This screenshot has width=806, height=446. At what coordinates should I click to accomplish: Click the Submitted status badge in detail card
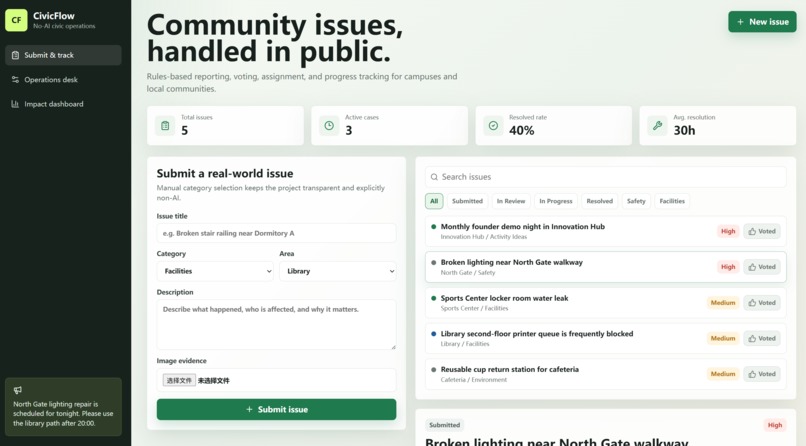pos(445,425)
